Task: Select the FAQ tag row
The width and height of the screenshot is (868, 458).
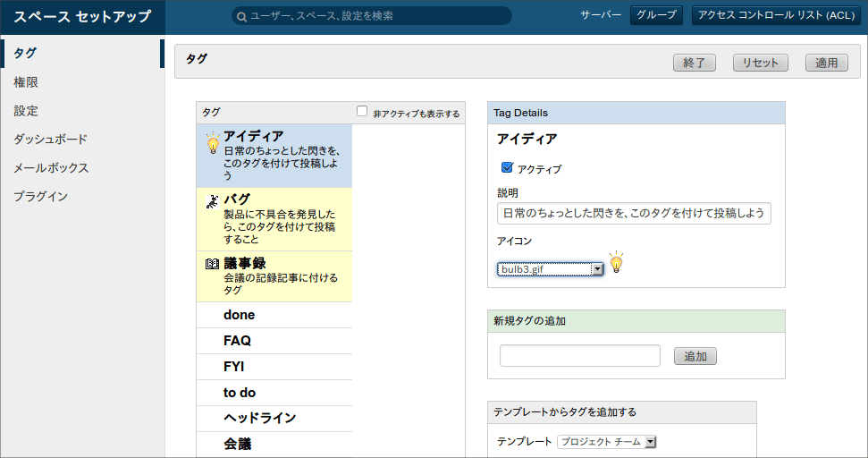Action: click(x=274, y=341)
